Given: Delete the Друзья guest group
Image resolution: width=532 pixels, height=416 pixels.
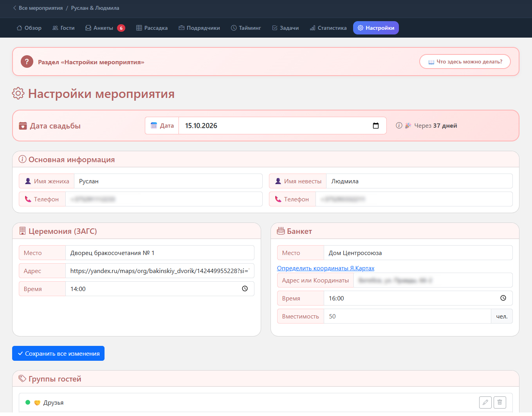Looking at the screenshot, I should 500,402.
